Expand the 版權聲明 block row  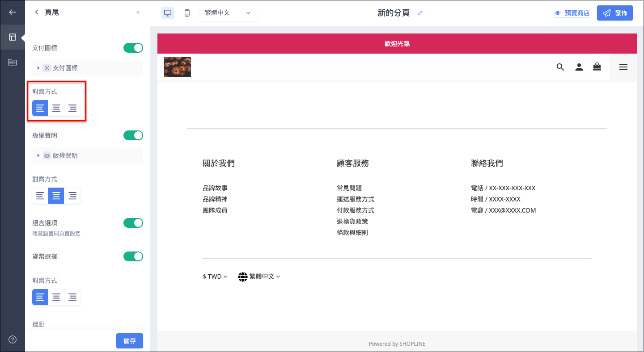[x=88, y=155]
